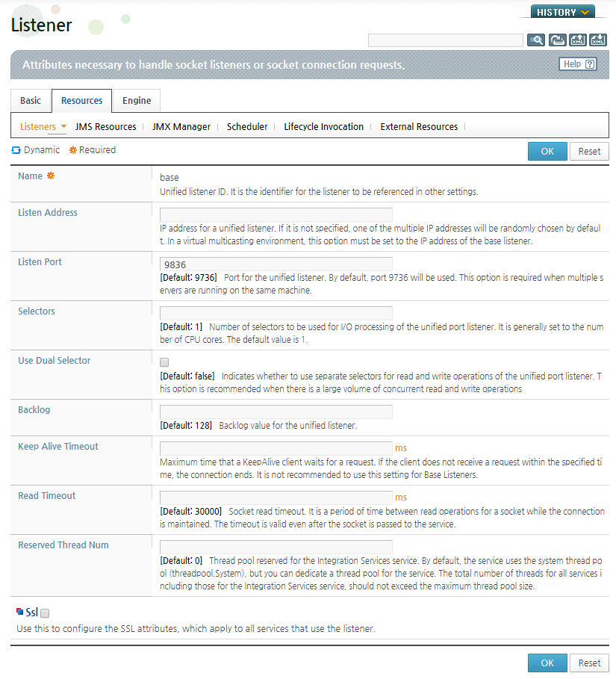
Task: Select the Resources tab
Action: [x=82, y=100]
